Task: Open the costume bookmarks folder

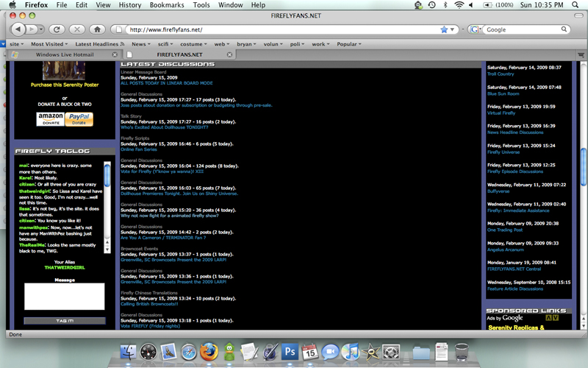Action: pos(193,44)
